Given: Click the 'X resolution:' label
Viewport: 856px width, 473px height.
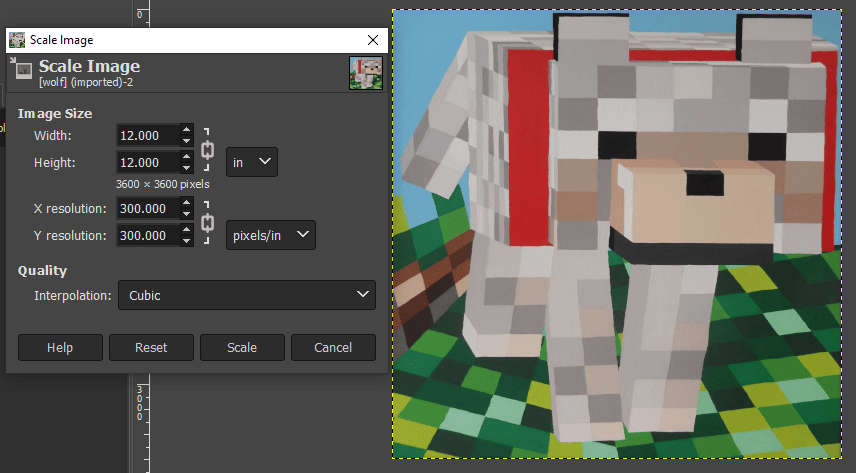Looking at the screenshot, I should (x=70, y=209).
